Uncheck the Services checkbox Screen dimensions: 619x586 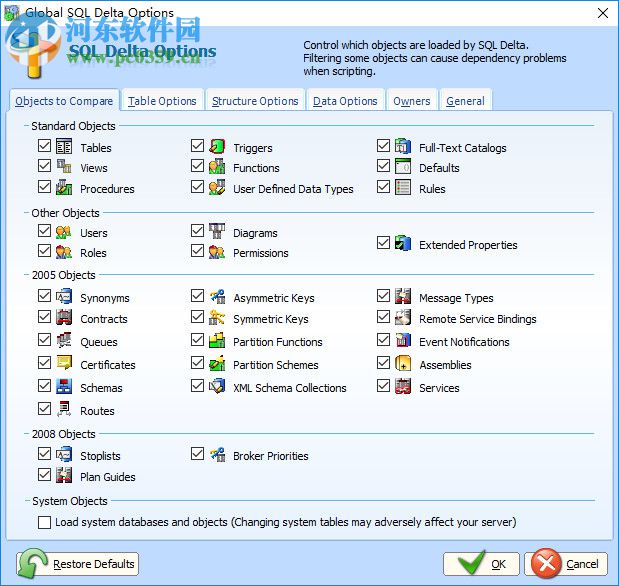[x=383, y=386]
